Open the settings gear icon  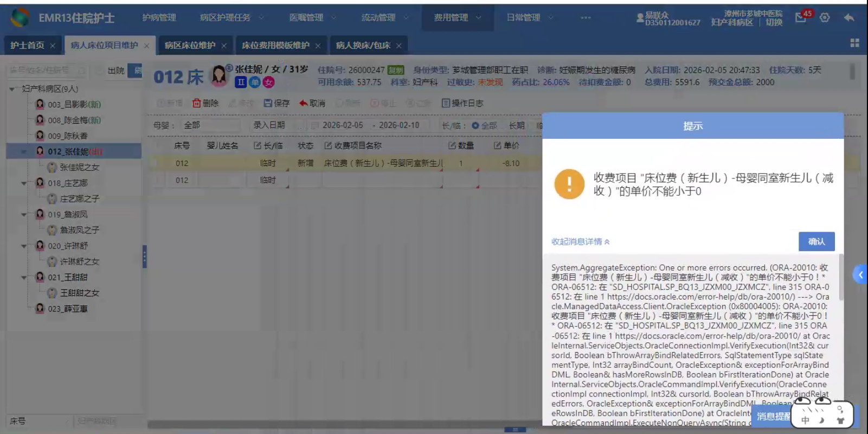tap(825, 17)
